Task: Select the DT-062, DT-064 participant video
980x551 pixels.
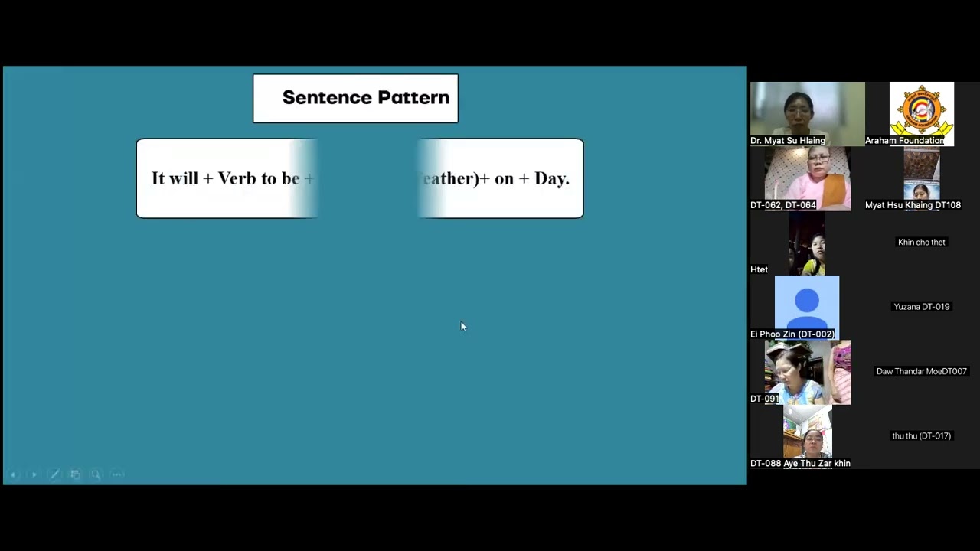Action: 807,178
